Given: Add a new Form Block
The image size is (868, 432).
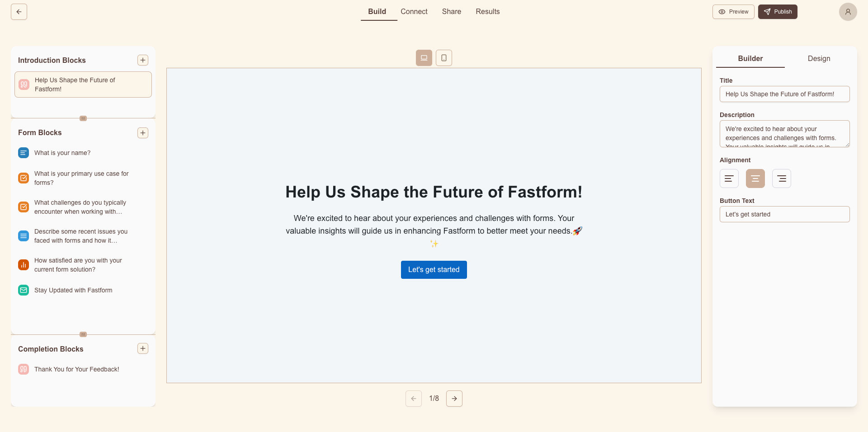Looking at the screenshot, I should [143, 133].
